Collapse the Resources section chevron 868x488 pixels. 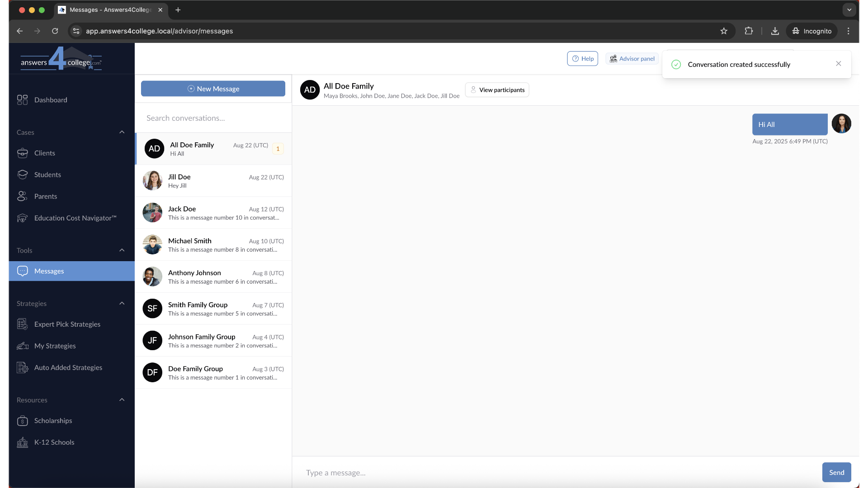(x=122, y=400)
